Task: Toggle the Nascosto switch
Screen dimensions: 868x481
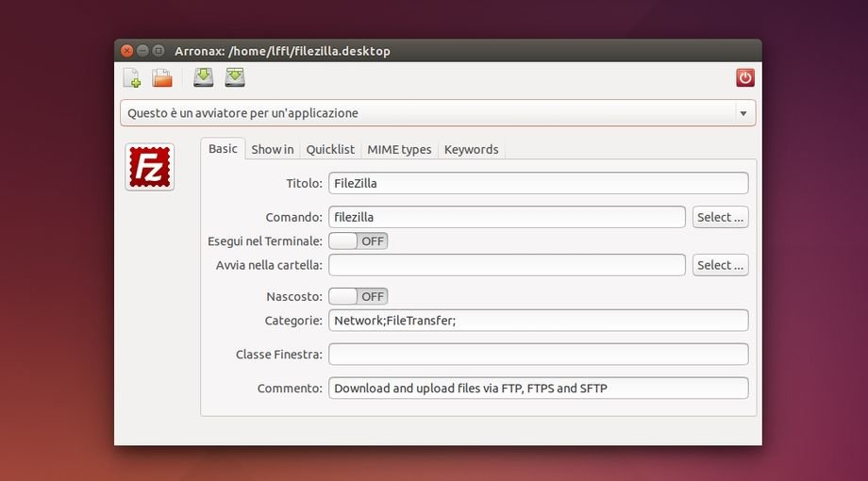Action: [x=359, y=296]
